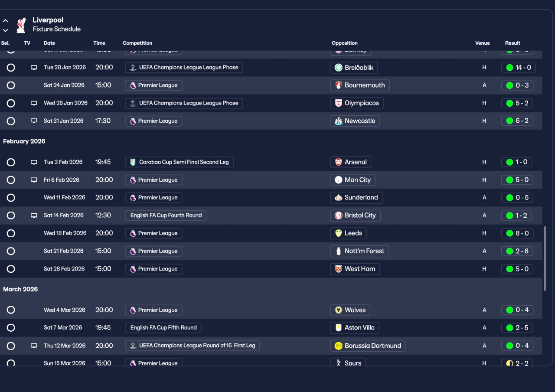
Task: Click the Arsenal club badge
Action: coord(339,162)
